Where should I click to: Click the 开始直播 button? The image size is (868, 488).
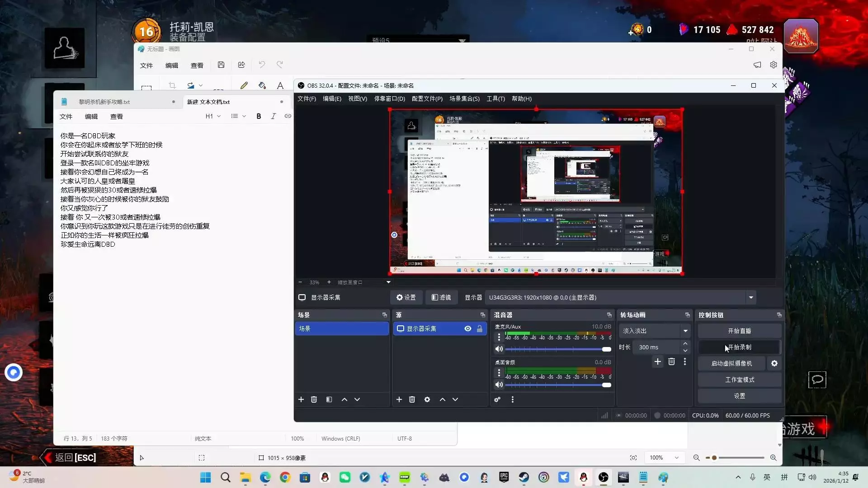(x=739, y=331)
